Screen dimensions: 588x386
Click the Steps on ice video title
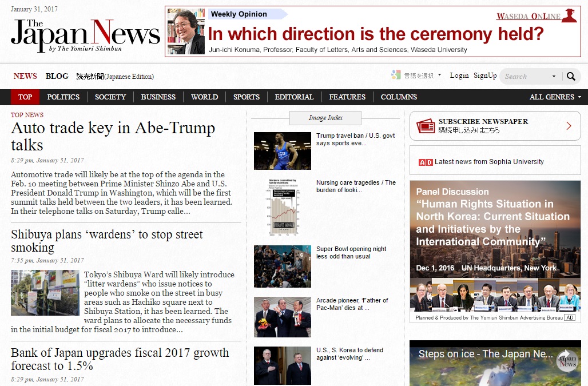[486, 354]
